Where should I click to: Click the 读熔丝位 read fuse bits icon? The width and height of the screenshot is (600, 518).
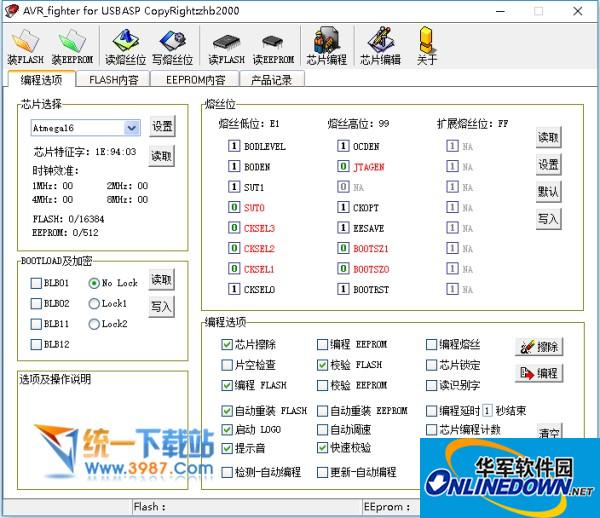tap(126, 46)
